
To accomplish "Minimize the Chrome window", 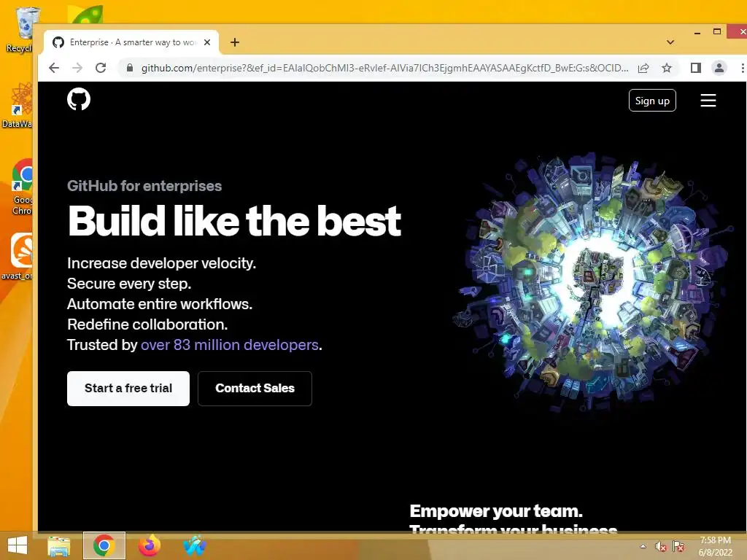I will tap(697, 32).
